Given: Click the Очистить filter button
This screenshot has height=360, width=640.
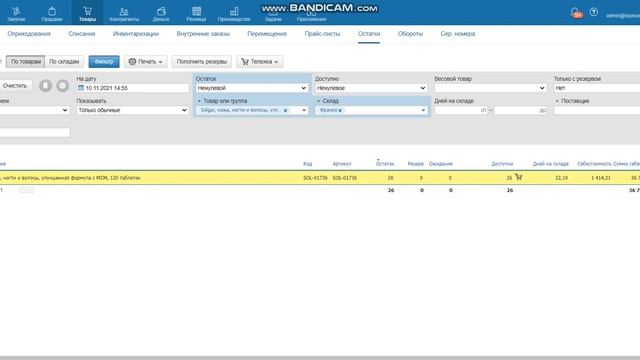Looking at the screenshot, I should tap(15, 86).
